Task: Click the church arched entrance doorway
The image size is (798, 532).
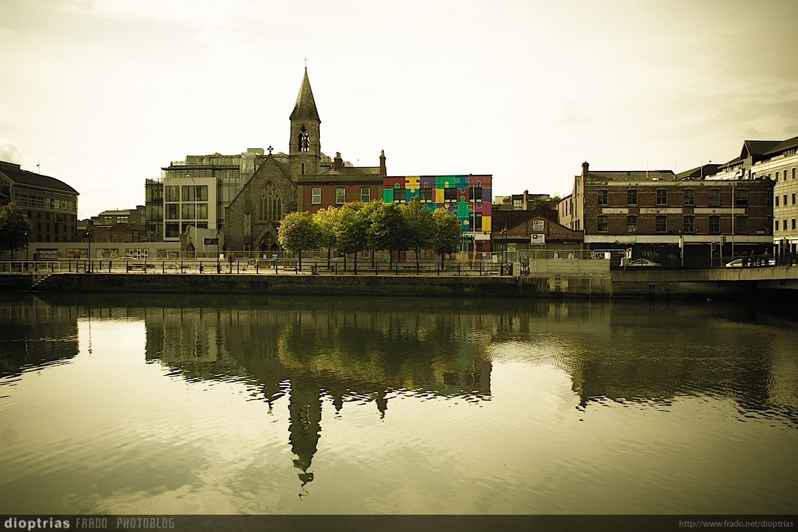Action: pyautogui.click(x=269, y=242)
